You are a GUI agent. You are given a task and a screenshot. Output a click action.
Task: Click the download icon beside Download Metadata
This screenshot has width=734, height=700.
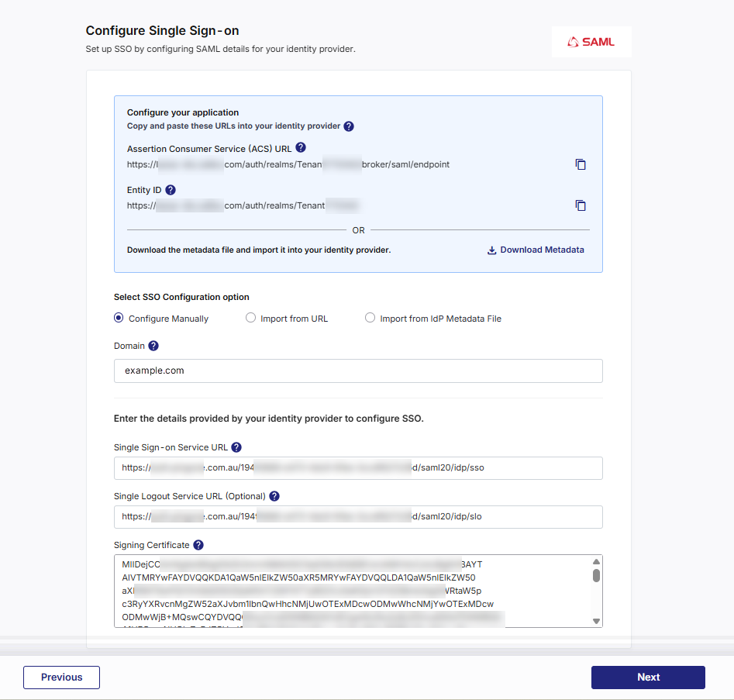491,250
